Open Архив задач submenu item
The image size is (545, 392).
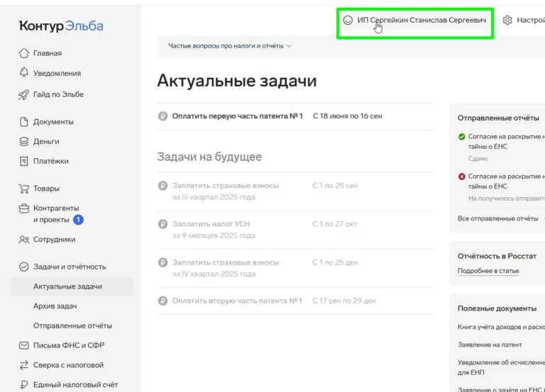(55, 306)
